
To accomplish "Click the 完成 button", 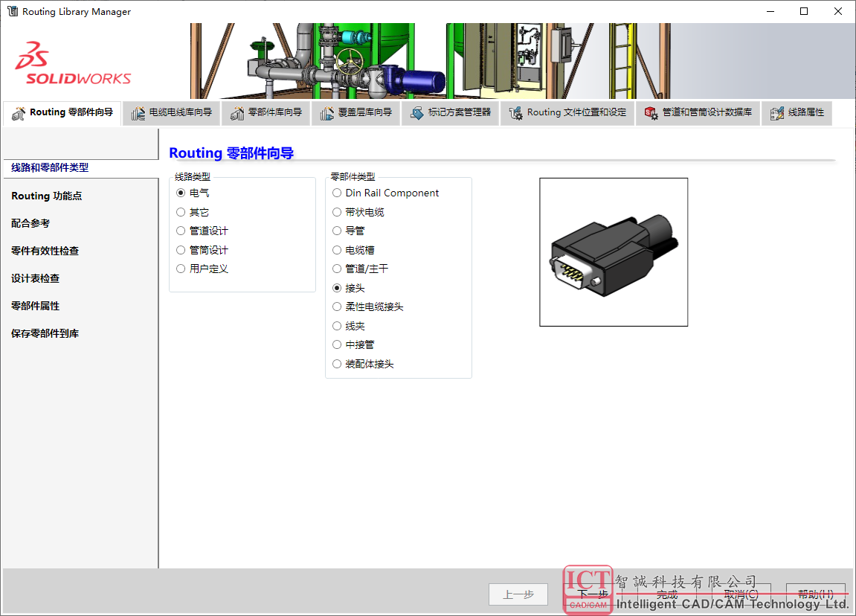I will 667,594.
